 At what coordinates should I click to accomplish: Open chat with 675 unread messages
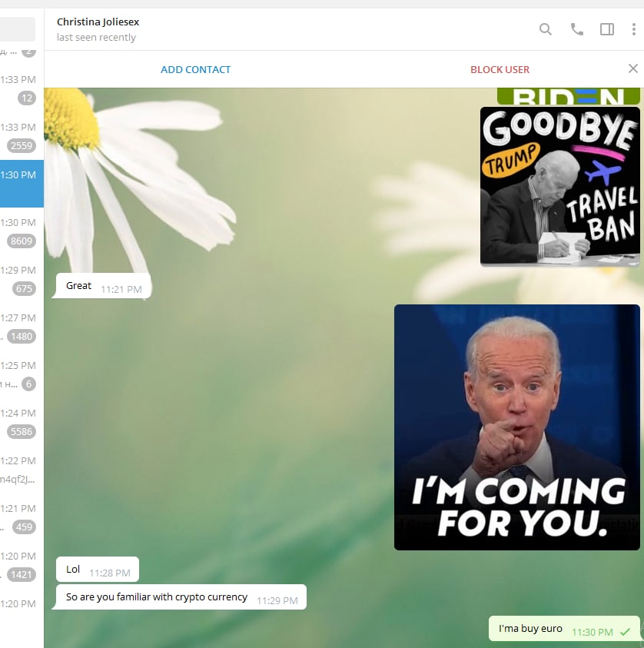(x=22, y=279)
